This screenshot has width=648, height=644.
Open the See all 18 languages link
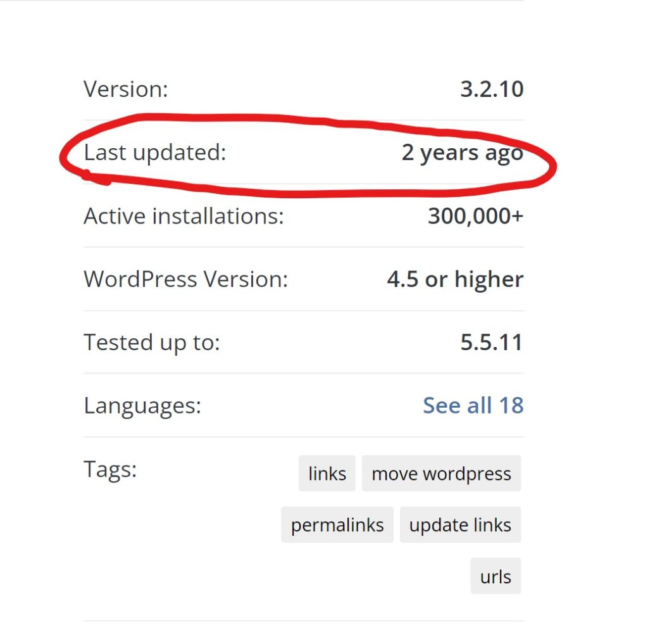(473, 405)
